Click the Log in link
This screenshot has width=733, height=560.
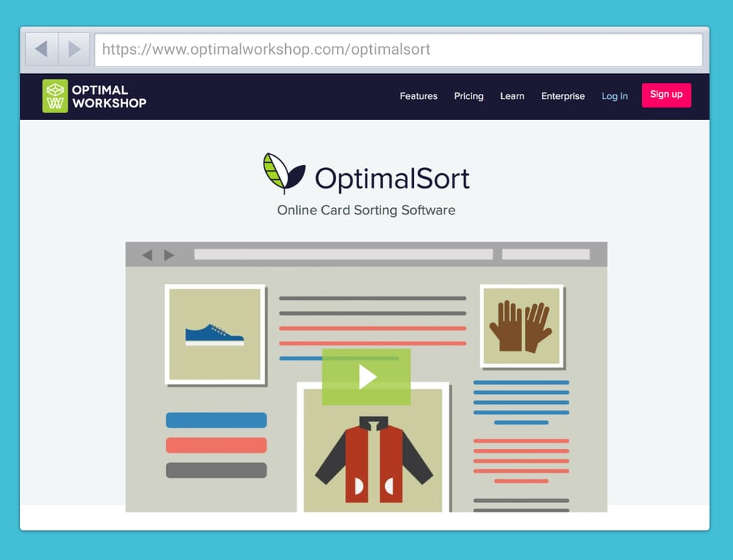coord(615,95)
